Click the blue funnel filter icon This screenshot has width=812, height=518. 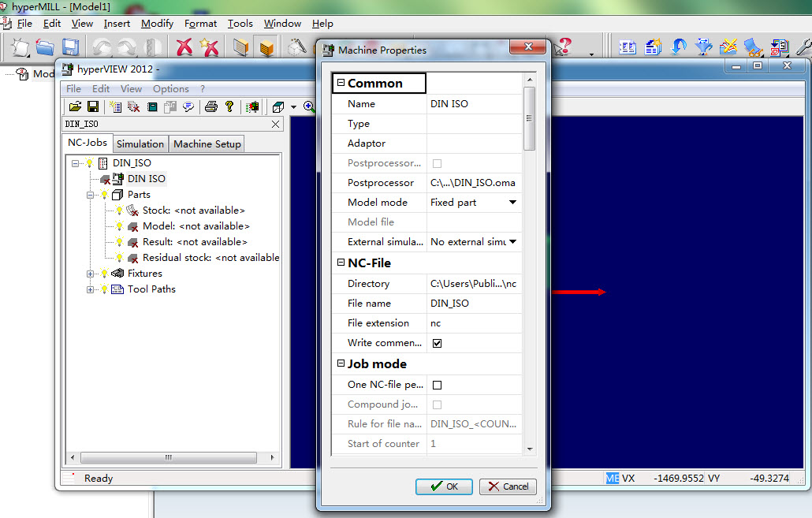point(703,47)
